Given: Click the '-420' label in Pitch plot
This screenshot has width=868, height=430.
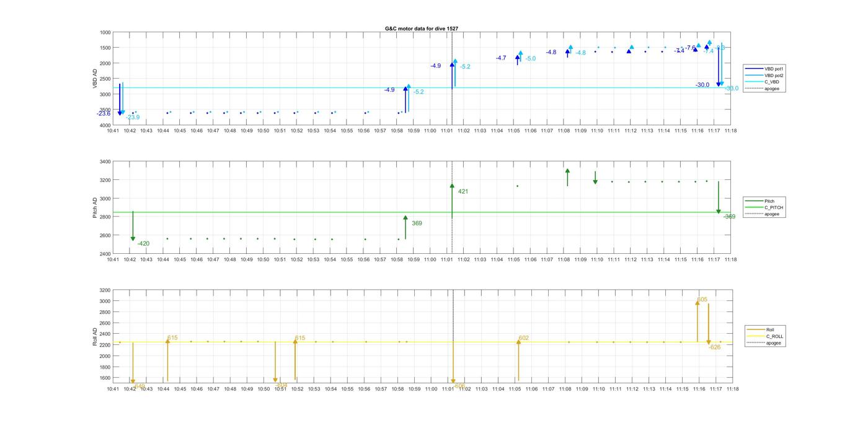Looking at the screenshot, I should coord(143,244).
